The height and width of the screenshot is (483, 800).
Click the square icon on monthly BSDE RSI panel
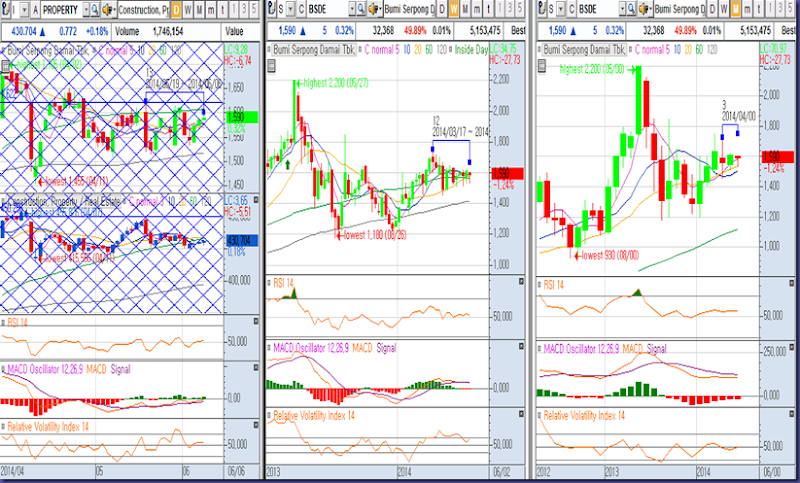[791, 283]
